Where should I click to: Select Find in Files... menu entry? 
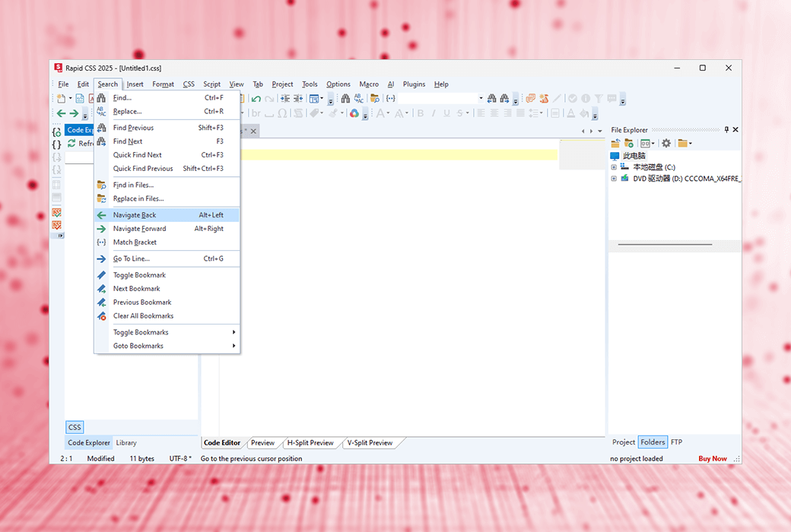coord(167,185)
